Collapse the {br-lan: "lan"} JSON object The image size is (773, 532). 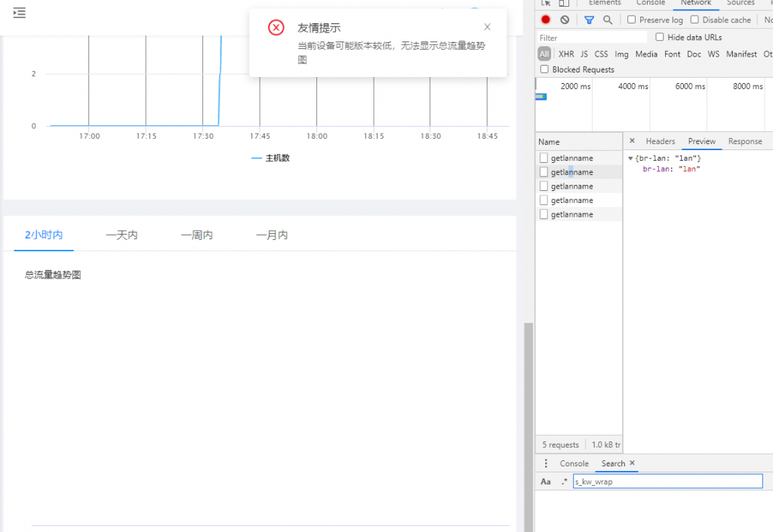pos(630,158)
